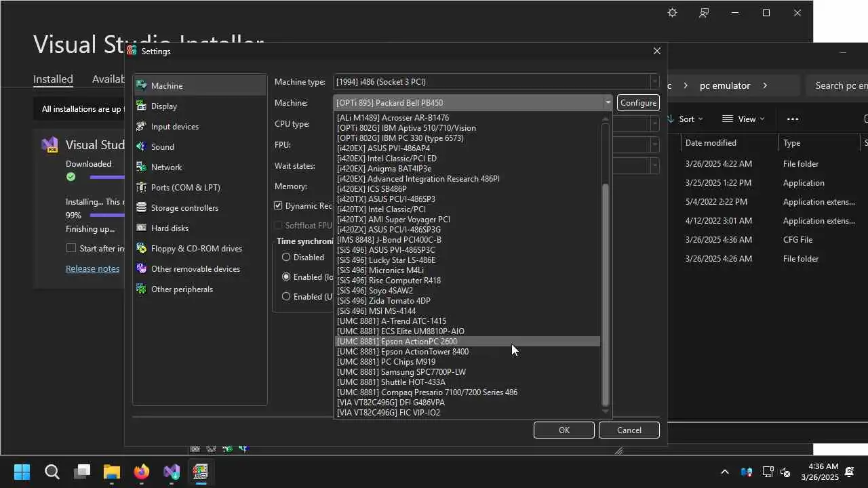Click the Network icon in Settings sidebar
The width and height of the screenshot is (868, 488).
pos(141,167)
